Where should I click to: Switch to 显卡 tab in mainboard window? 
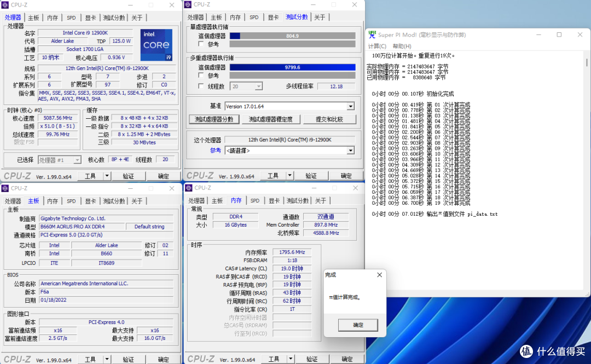coord(90,201)
